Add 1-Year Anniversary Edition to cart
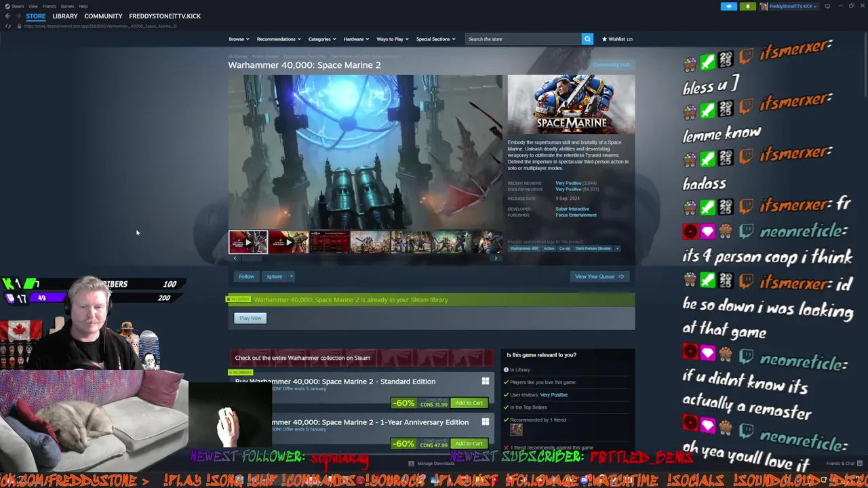This screenshot has height=488, width=868. pos(469,444)
